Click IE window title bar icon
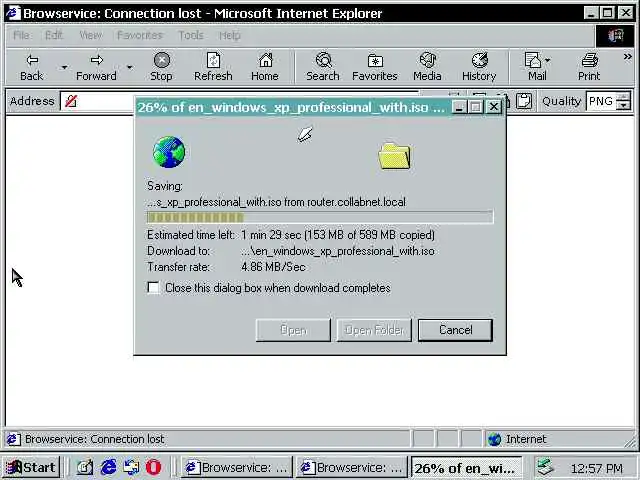Screen dimensions: 640x480 [x=13, y=13]
